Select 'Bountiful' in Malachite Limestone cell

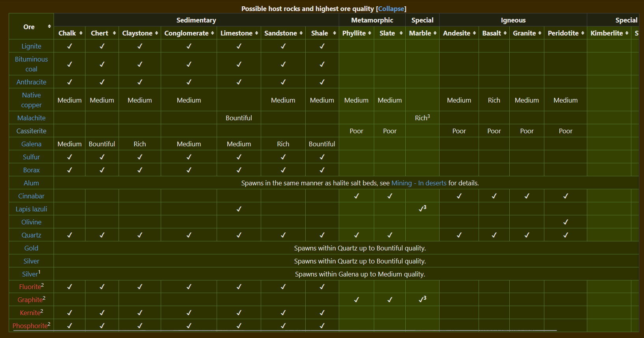[239, 118]
